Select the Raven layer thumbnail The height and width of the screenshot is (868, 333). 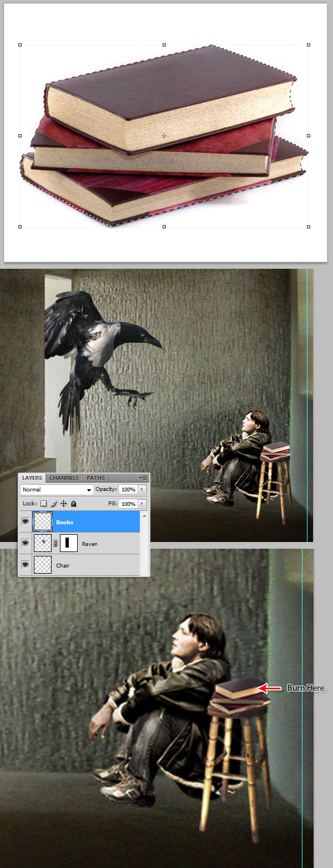pyautogui.click(x=43, y=544)
